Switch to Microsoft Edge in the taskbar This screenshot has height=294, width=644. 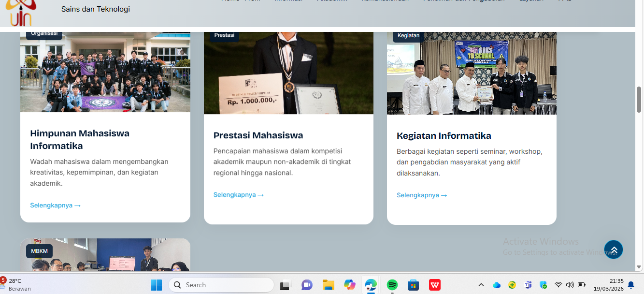[371, 285]
